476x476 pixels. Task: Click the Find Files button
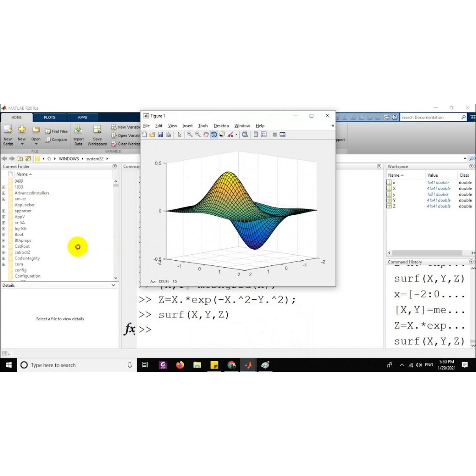56,132
